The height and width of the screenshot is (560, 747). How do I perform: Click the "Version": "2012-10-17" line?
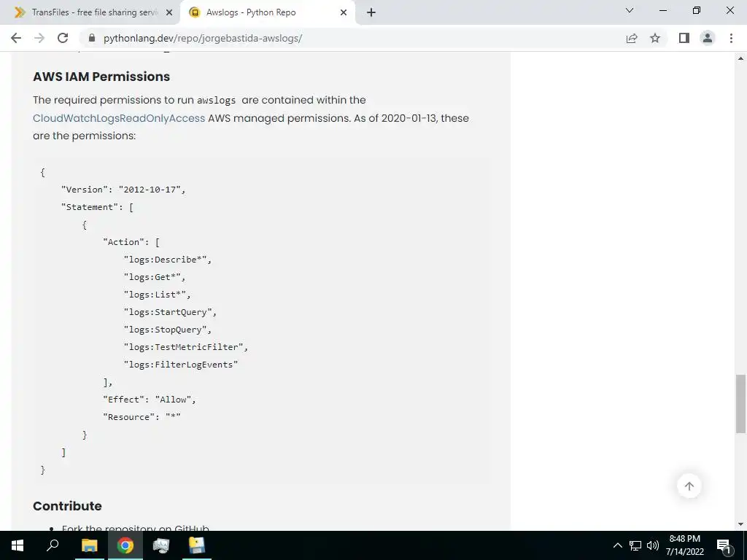click(123, 190)
